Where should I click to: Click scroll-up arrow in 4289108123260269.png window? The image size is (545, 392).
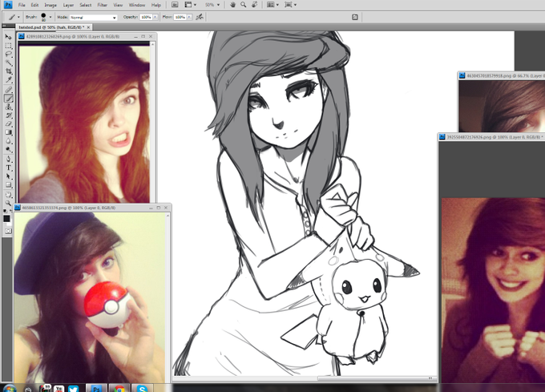(x=152, y=44)
